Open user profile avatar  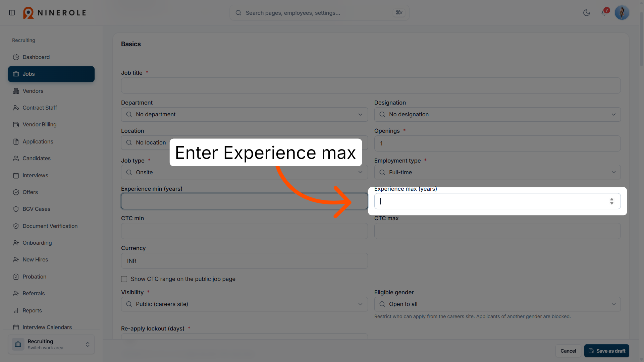click(622, 13)
